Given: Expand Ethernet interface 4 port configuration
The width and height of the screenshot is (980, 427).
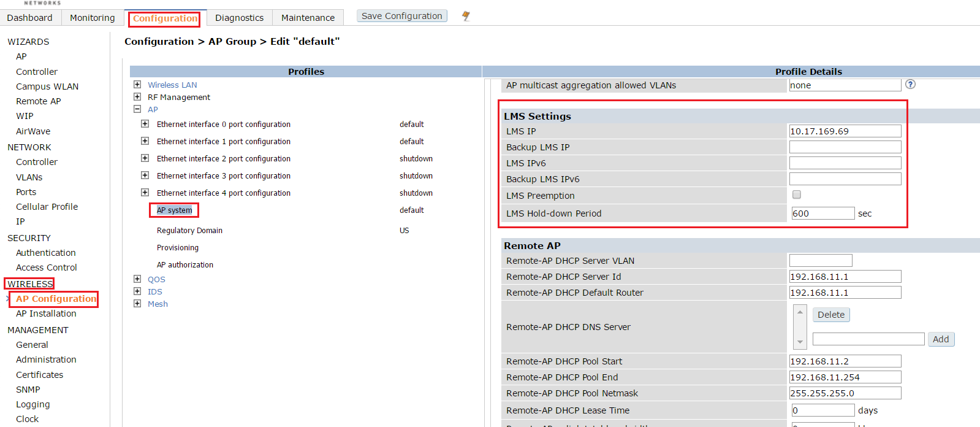Looking at the screenshot, I should [x=145, y=193].
